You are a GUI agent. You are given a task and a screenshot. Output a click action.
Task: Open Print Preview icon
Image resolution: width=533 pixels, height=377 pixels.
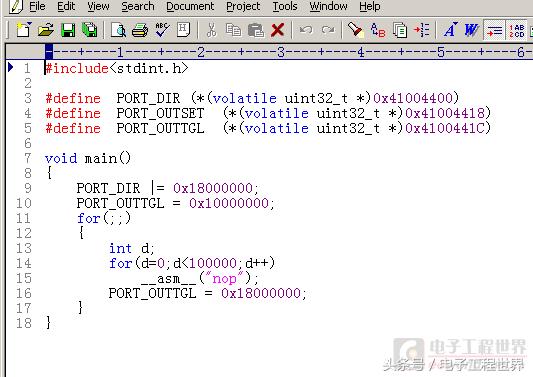click(118, 30)
